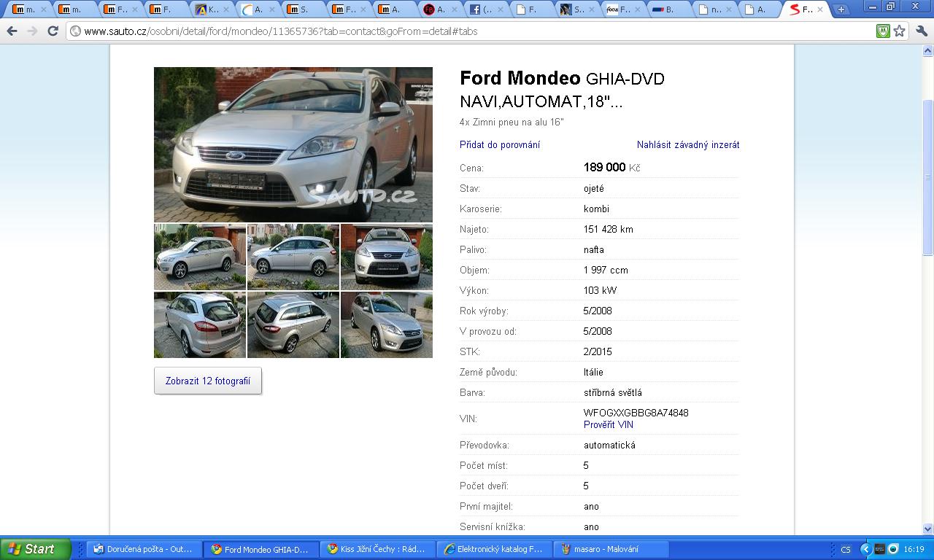Switch to the Focus forum tab

click(619, 9)
